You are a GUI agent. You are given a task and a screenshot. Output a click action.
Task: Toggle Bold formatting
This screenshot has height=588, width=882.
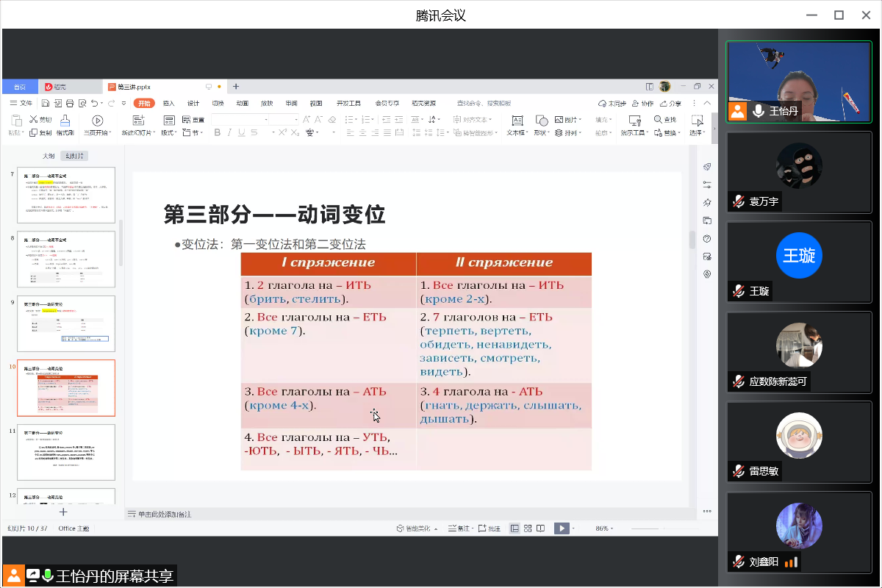point(217,133)
